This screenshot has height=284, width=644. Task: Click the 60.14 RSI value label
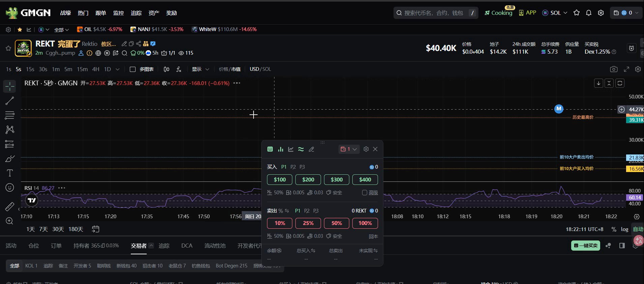[x=635, y=198]
